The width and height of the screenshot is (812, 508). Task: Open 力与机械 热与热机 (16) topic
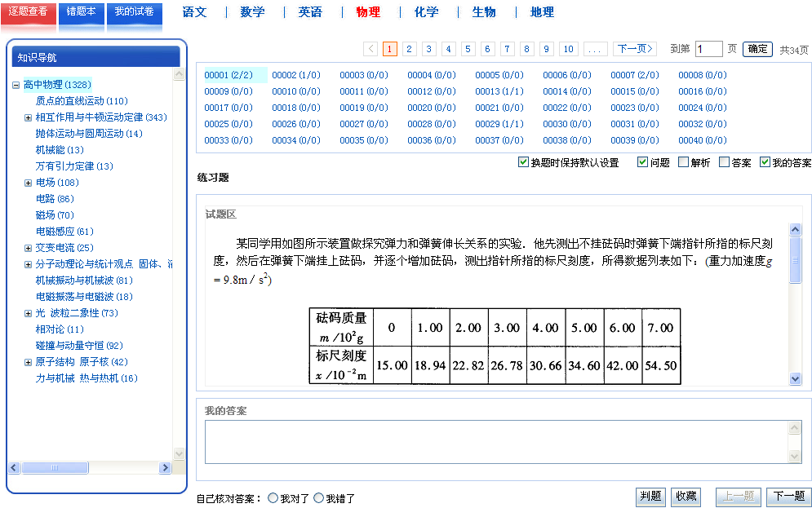click(87, 378)
